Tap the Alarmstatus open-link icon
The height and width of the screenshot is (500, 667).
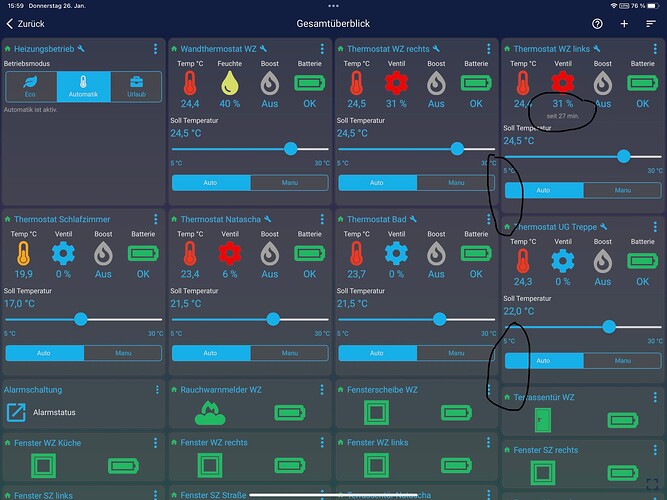(16, 412)
